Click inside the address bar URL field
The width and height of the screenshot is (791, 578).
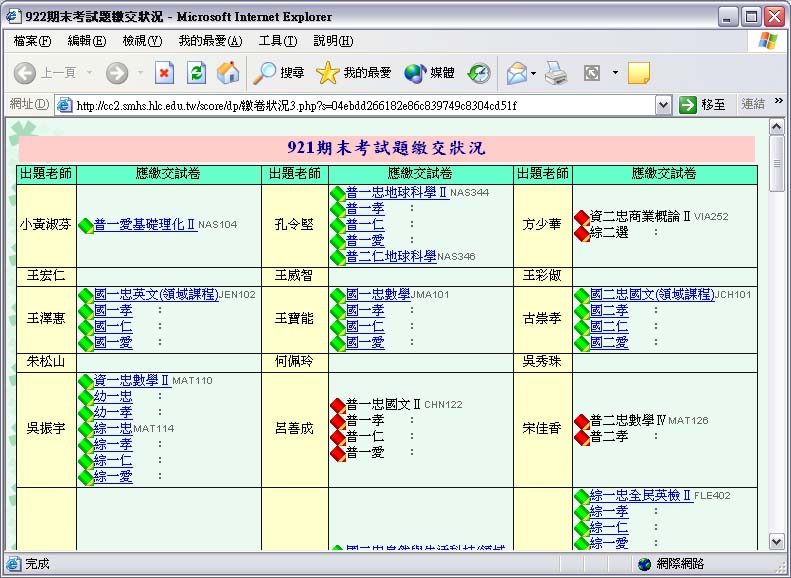point(360,105)
